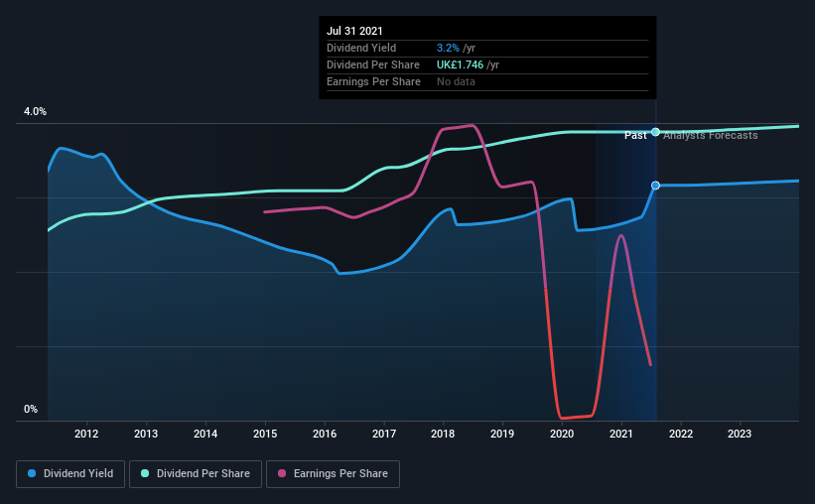Screen dimensions: 815x504
Task: Click the Past label on chart
Action: click(x=635, y=135)
